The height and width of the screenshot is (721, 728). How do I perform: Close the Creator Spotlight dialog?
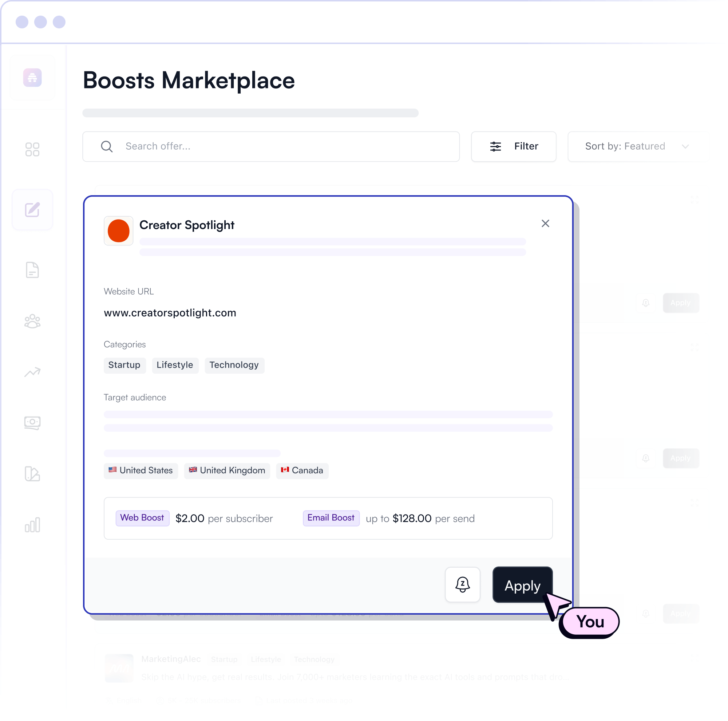click(546, 224)
